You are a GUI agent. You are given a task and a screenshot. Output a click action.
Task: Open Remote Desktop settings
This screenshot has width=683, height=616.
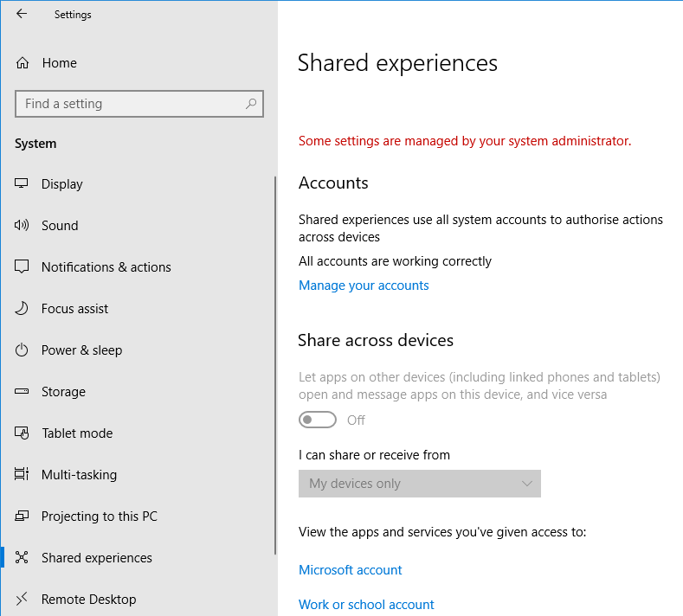(x=88, y=600)
